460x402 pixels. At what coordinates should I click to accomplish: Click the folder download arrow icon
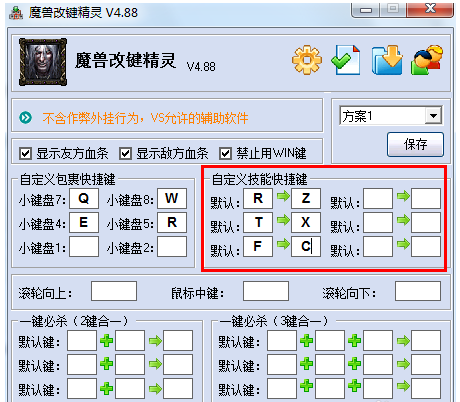[387, 60]
